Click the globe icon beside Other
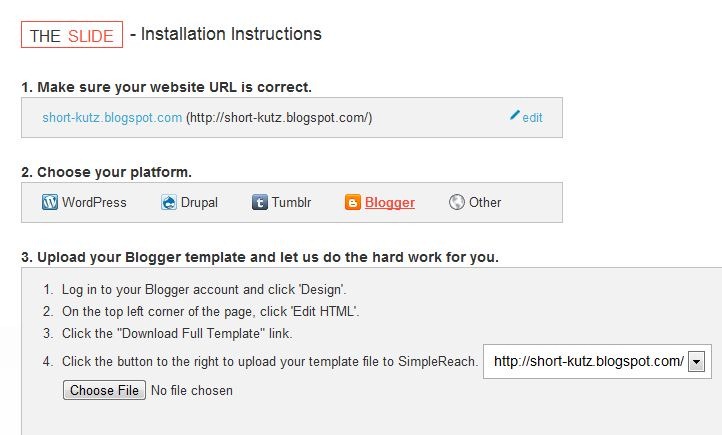Screen dimensions: 722x435 click(457, 202)
